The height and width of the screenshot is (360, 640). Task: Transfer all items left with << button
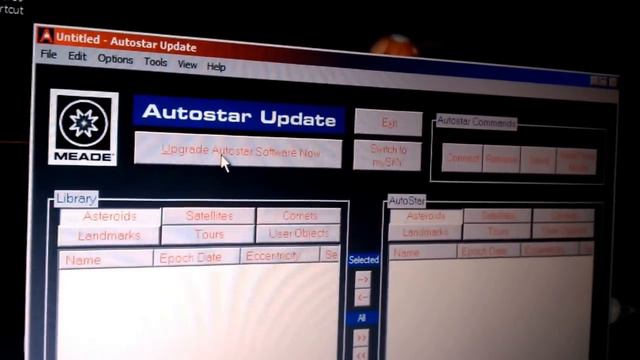tap(361, 354)
